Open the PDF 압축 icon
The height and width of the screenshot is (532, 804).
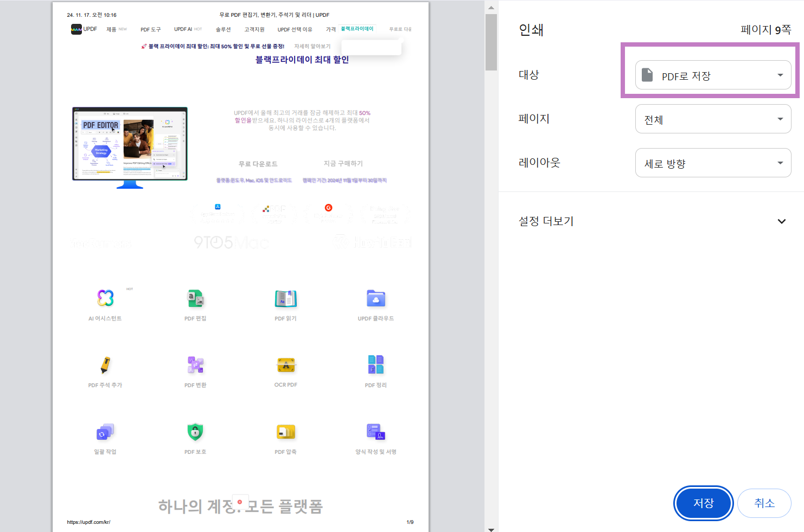[286, 432]
